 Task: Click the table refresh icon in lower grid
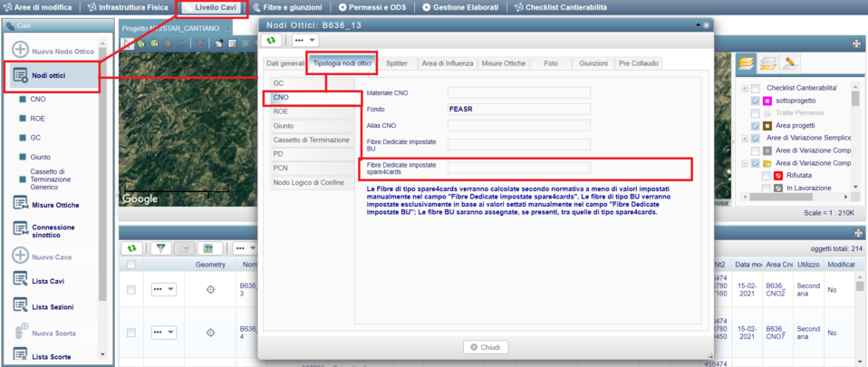[133, 248]
